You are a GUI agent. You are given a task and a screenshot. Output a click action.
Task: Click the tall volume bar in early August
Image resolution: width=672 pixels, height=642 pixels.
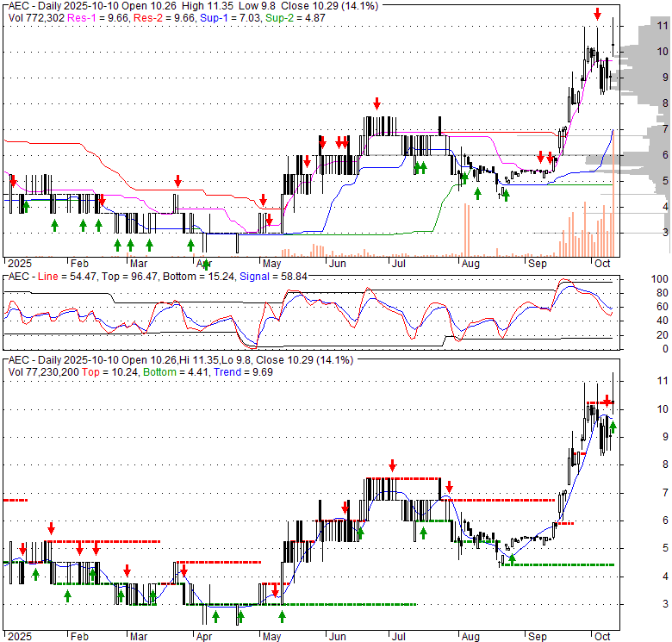(x=467, y=230)
